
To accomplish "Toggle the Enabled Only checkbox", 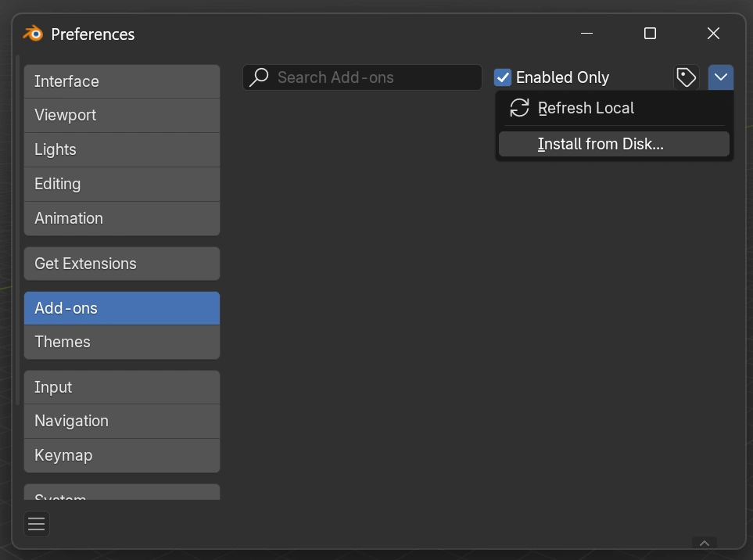I will pos(503,77).
